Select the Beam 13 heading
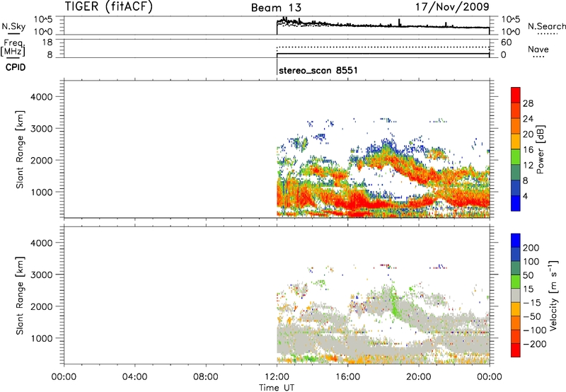The height and width of the screenshot is (392, 566). click(x=276, y=8)
